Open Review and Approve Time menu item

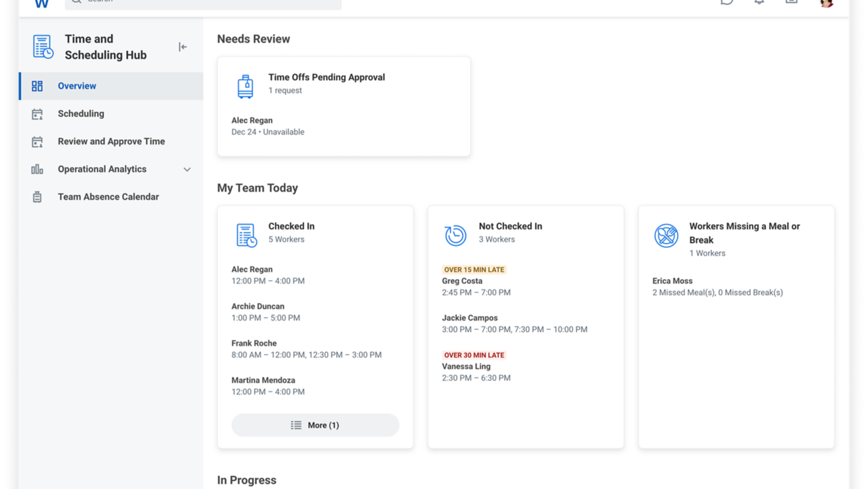tap(111, 141)
